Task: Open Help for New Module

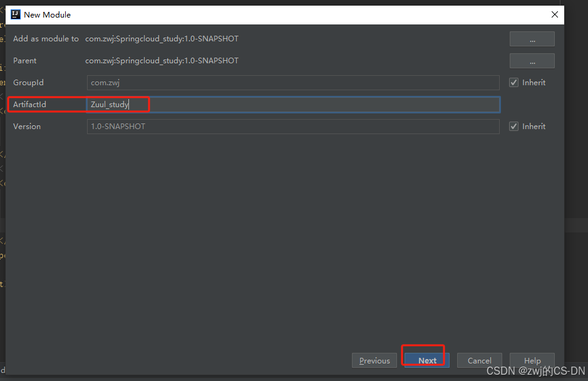Action: (532, 360)
